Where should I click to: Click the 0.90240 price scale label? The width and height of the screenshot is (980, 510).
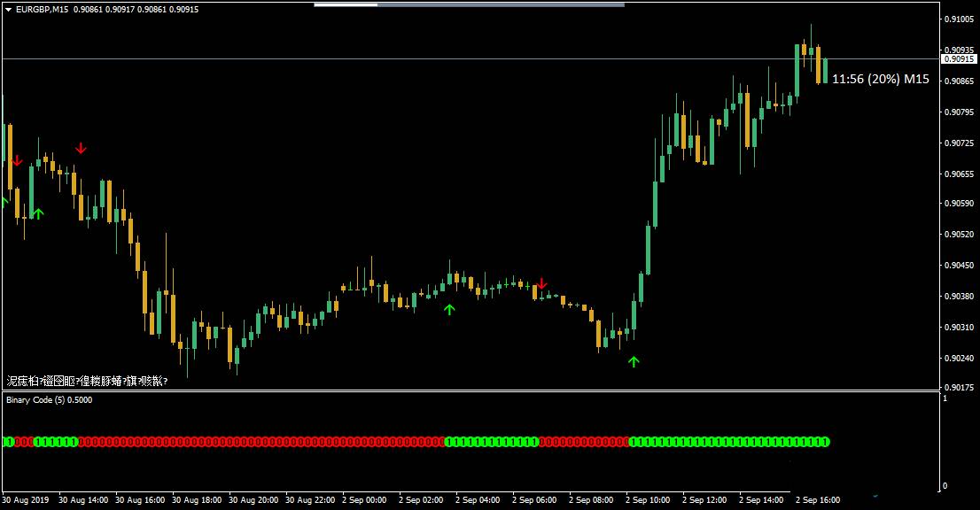click(x=959, y=358)
